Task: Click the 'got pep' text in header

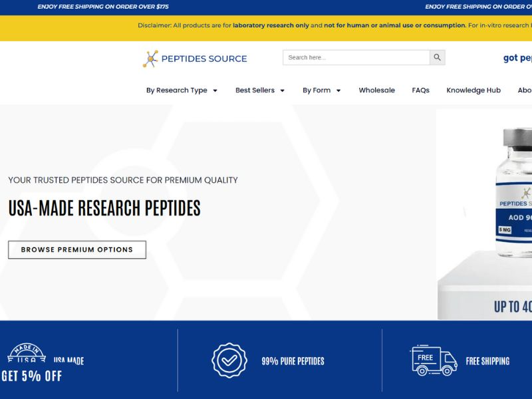Action: [517, 58]
